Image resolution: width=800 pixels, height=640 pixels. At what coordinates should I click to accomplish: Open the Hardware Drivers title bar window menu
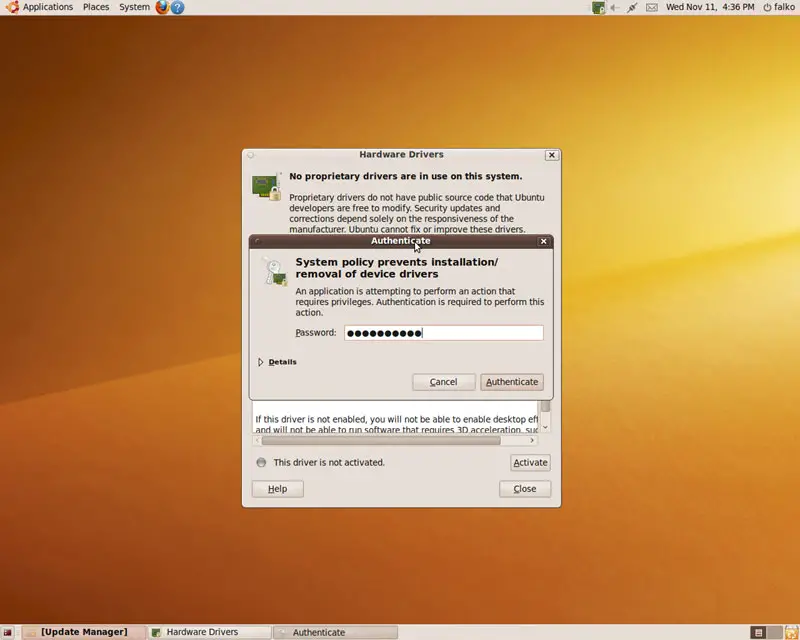(x=251, y=155)
